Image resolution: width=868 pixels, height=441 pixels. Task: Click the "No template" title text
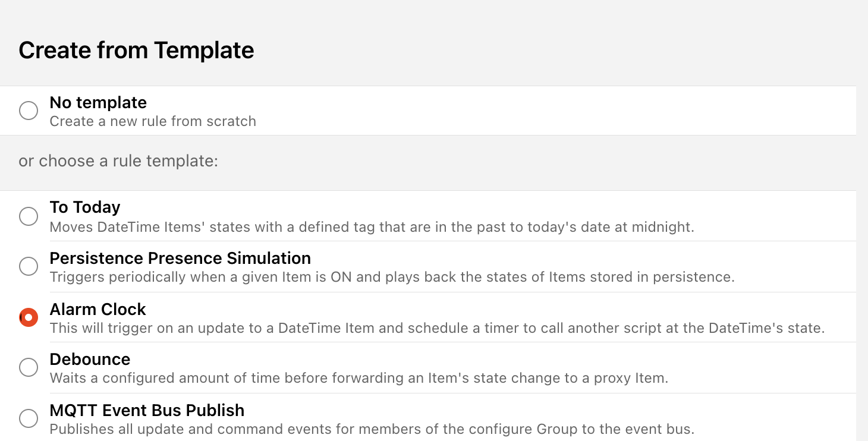[x=98, y=102]
